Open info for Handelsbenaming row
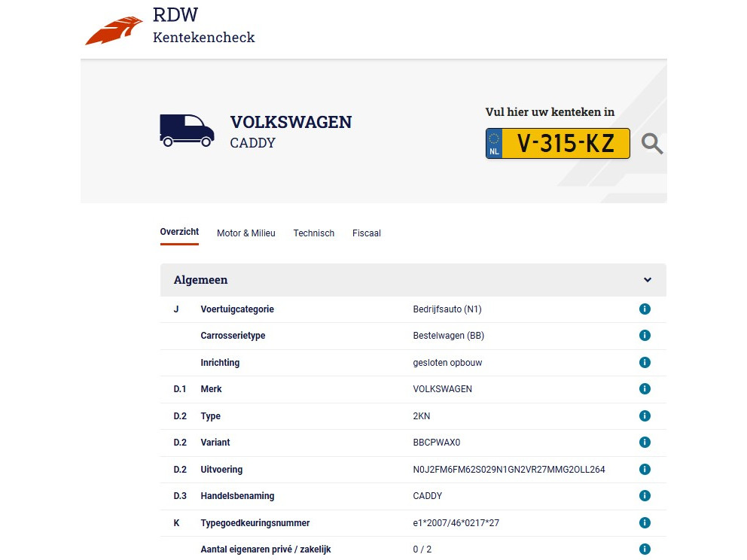Viewport: 747px width, 560px height. pyautogui.click(x=645, y=496)
